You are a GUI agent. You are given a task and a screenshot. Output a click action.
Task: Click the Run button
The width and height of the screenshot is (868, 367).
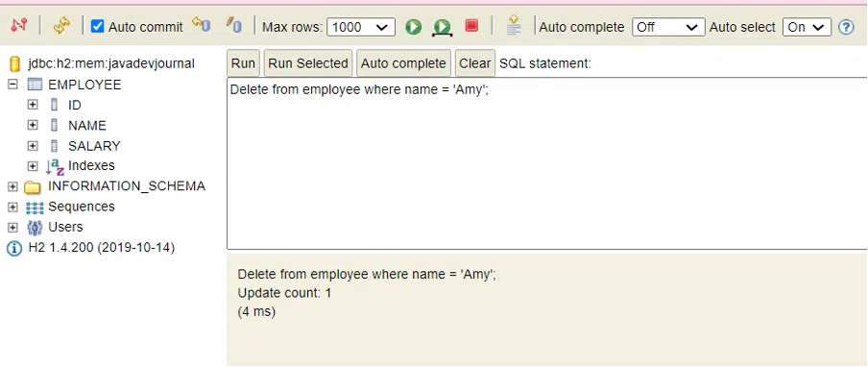point(243,63)
